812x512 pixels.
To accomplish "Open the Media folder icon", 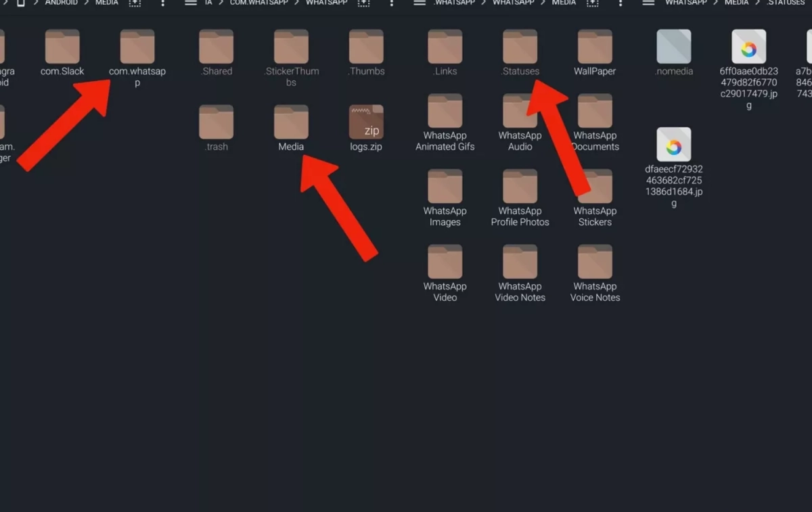I will [x=291, y=122].
